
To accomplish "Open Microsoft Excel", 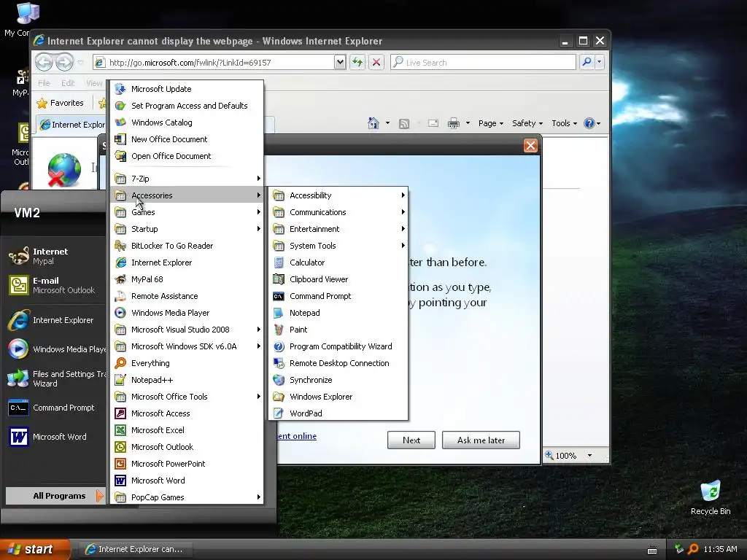I will pos(187,430).
